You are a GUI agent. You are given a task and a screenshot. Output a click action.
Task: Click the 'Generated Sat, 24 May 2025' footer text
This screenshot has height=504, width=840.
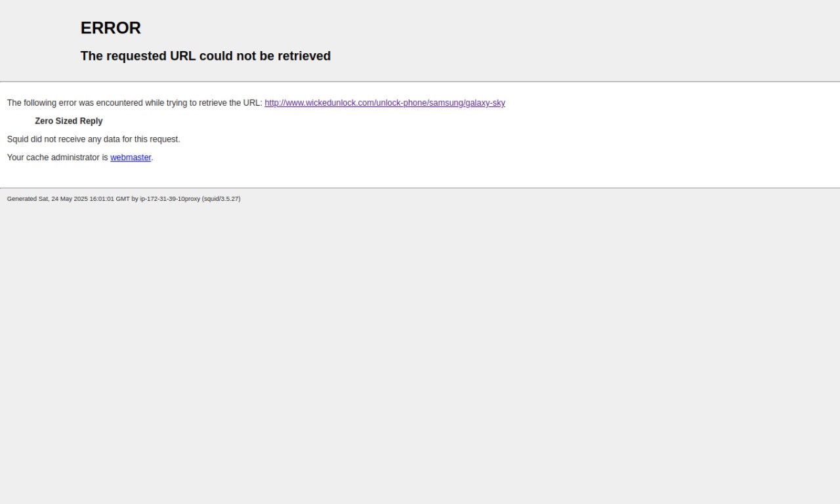point(123,199)
